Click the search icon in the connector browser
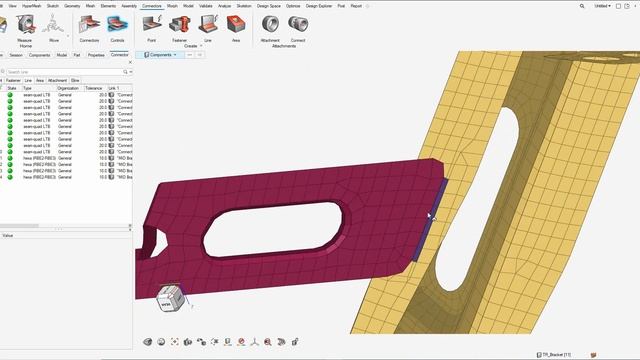The width and height of the screenshot is (640, 360). (x=125, y=72)
